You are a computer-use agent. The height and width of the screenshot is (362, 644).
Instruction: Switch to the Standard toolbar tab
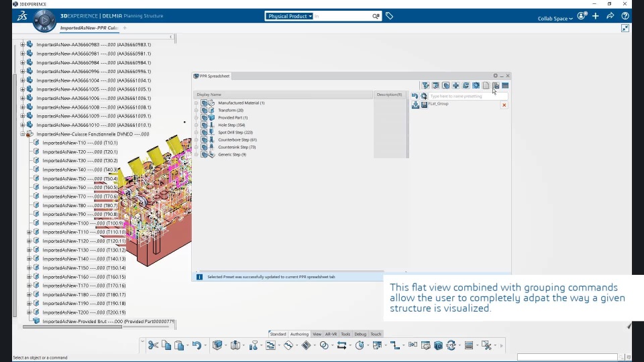coord(278,334)
